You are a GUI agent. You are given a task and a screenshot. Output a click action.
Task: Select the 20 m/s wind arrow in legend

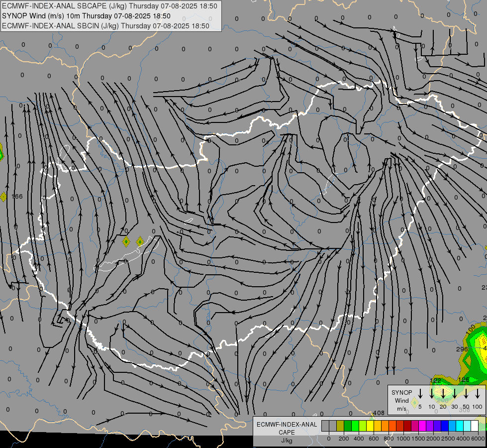(443, 393)
